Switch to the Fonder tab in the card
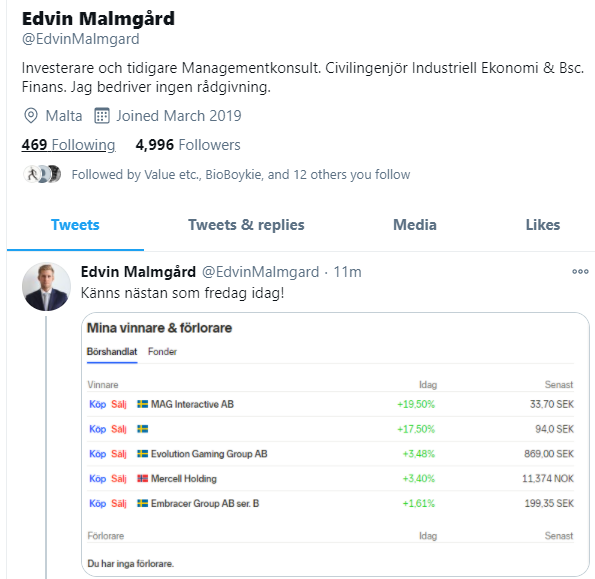 pos(162,352)
